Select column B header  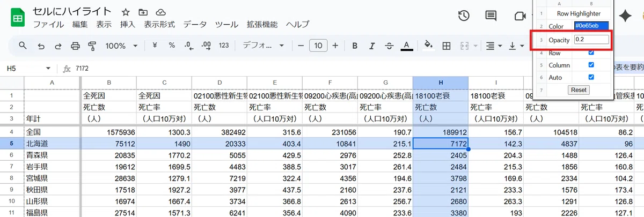coord(109,82)
